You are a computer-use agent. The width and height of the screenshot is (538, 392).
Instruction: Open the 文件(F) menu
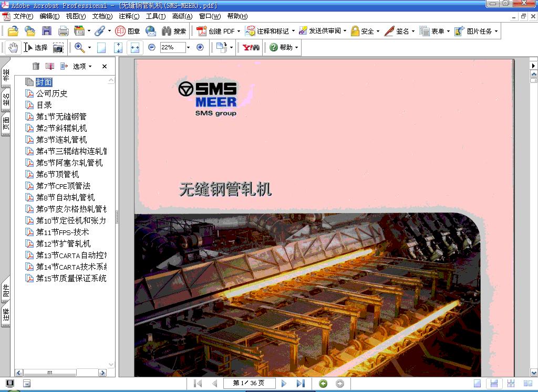coord(23,16)
